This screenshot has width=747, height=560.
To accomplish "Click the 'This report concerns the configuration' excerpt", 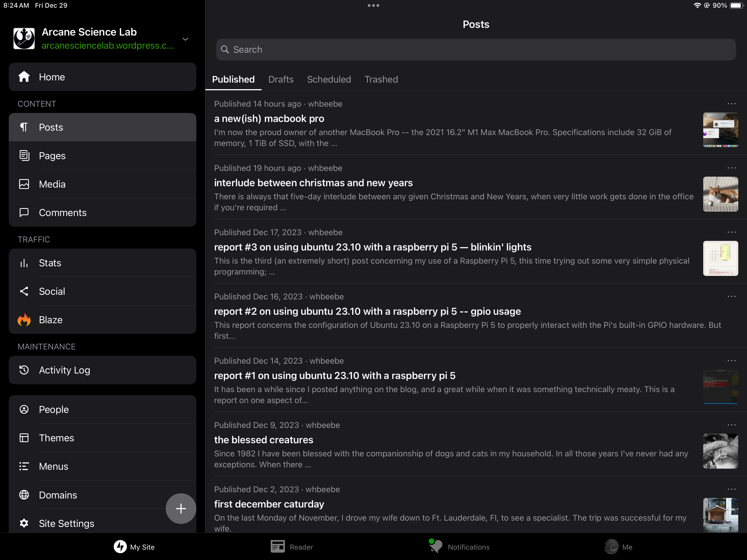I will [x=467, y=330].
